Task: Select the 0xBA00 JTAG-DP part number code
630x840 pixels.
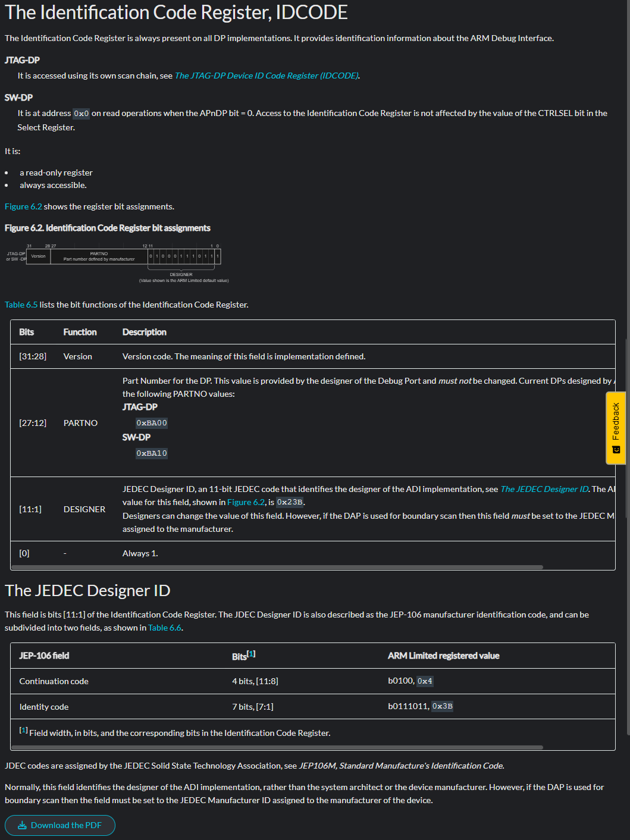Action: pyautogui.click(x=152, y=423)
